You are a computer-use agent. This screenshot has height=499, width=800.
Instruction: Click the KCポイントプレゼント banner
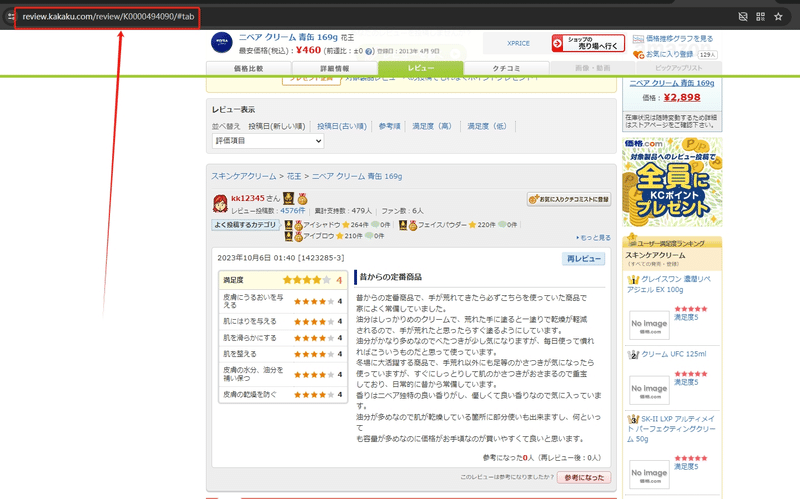click(x=672, y=182)
